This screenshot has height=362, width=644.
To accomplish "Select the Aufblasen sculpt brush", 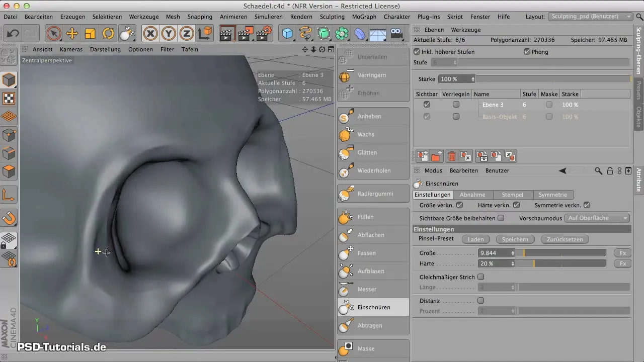I will tap(373, 271).
